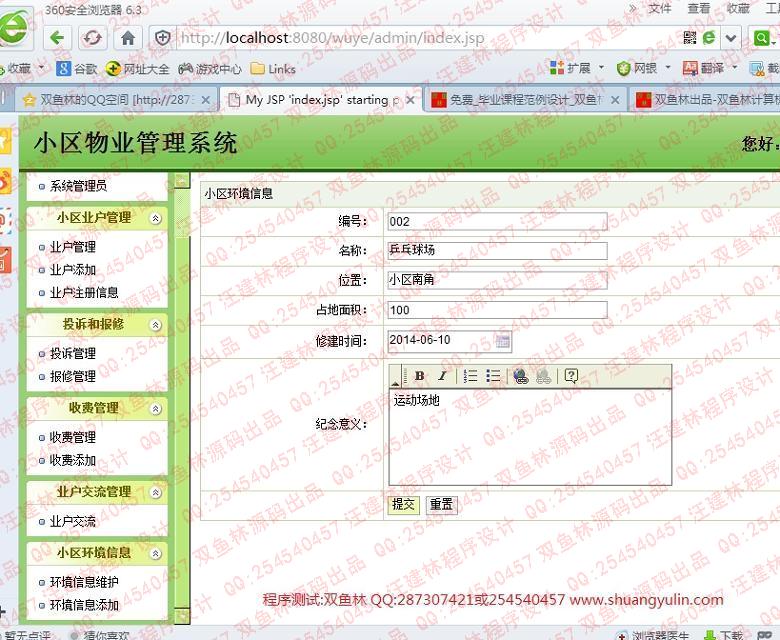
Task: Open 投诉管理 in sidebar
Action: pos(73,354)
